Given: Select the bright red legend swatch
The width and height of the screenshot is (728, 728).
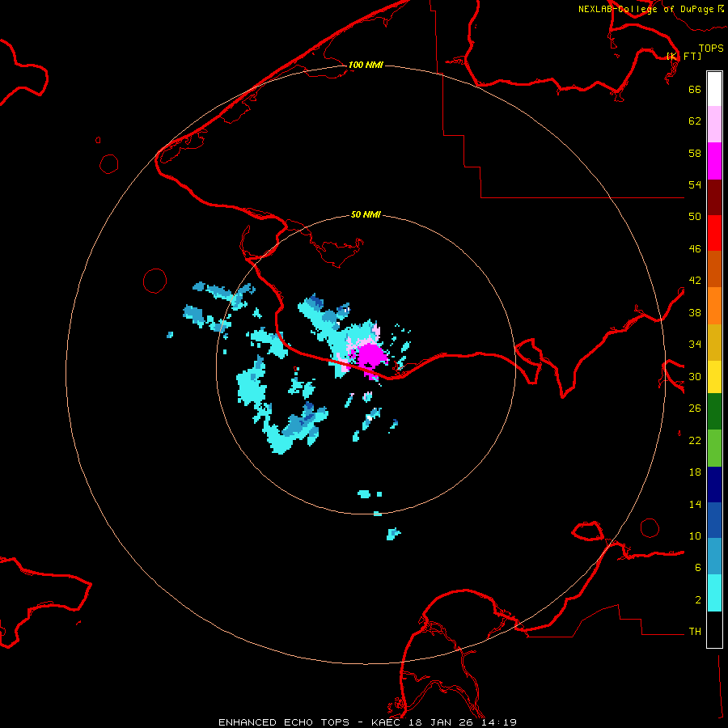Looking at the screenshot, I should [714, 233].
